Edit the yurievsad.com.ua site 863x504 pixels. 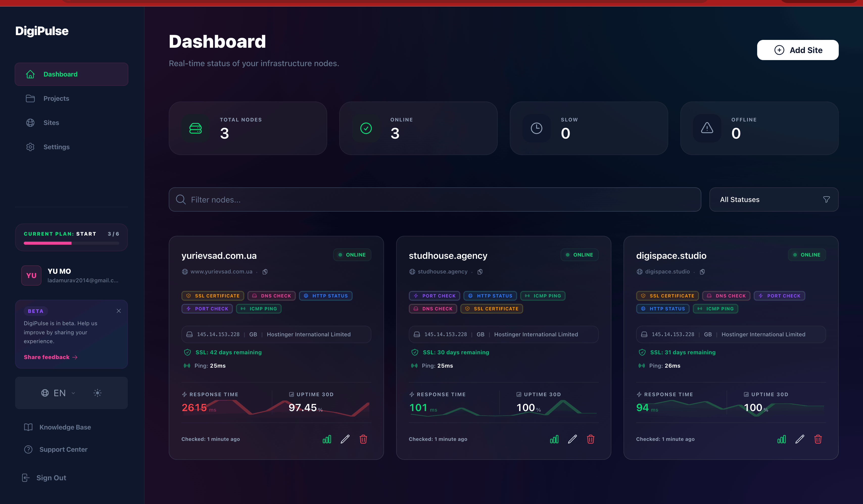click(345, 439)
